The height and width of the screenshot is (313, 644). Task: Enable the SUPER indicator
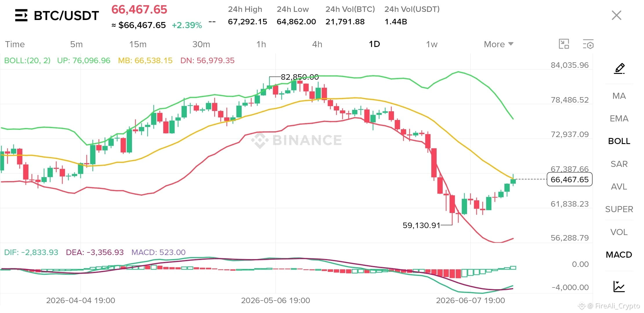pos(619,209)
